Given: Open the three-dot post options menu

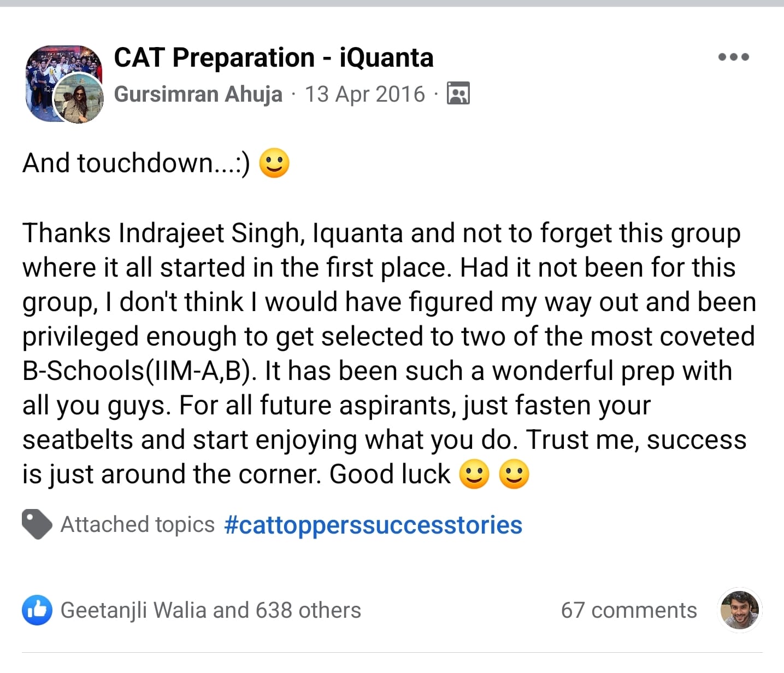Looking at the screenshot, I should [x=733, y=57].
